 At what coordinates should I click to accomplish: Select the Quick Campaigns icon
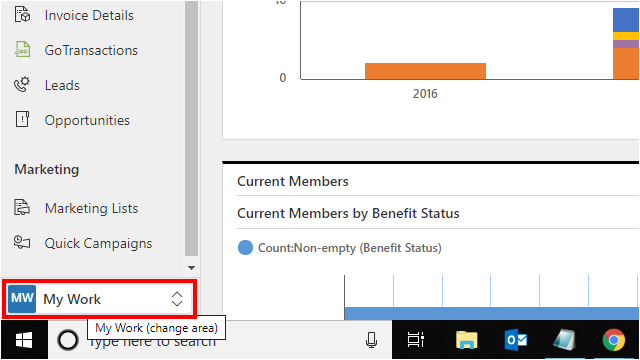[x=22, y=242]
